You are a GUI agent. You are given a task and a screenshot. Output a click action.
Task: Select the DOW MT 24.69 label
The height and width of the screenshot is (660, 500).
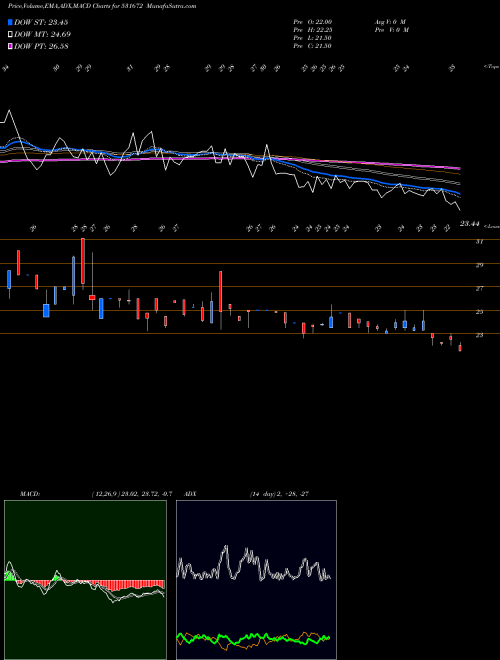(42, 35)
